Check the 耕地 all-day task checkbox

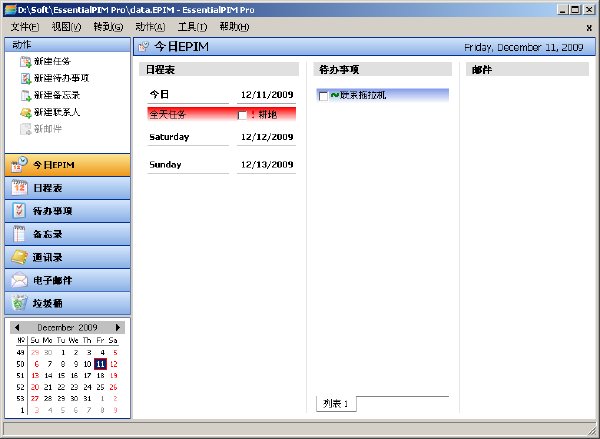(242, 115)
